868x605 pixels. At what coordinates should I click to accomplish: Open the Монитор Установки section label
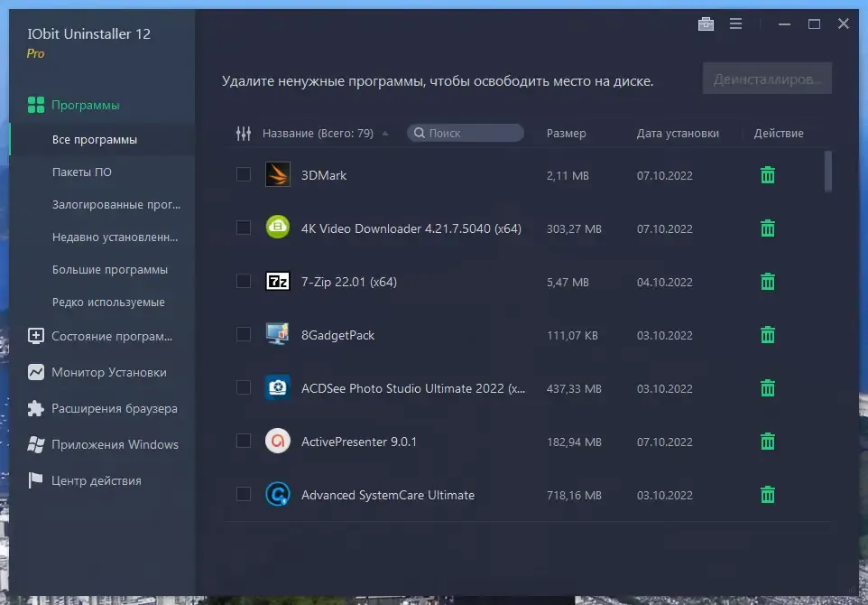point(109,372)
